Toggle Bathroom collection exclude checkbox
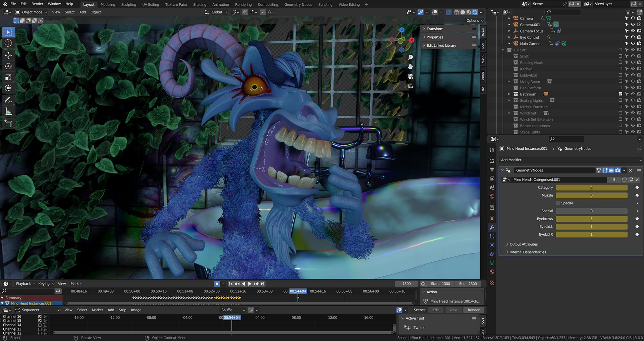 [620, 94]
